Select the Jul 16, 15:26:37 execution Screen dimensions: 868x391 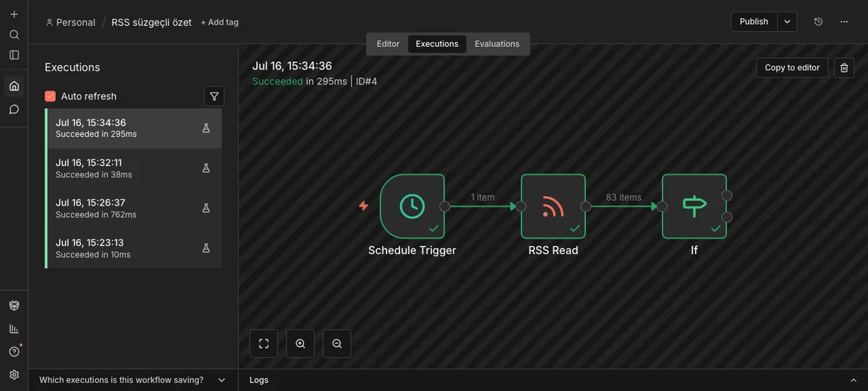[135, 209]
